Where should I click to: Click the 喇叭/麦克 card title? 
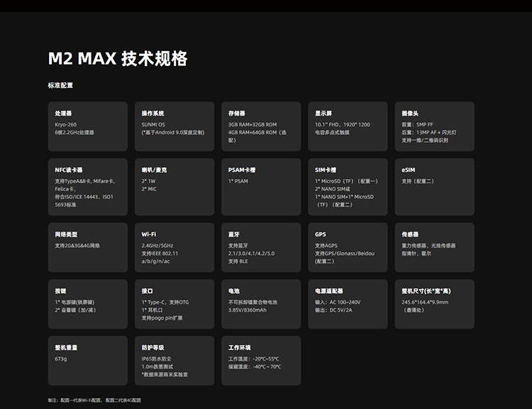tap(154, 170)
